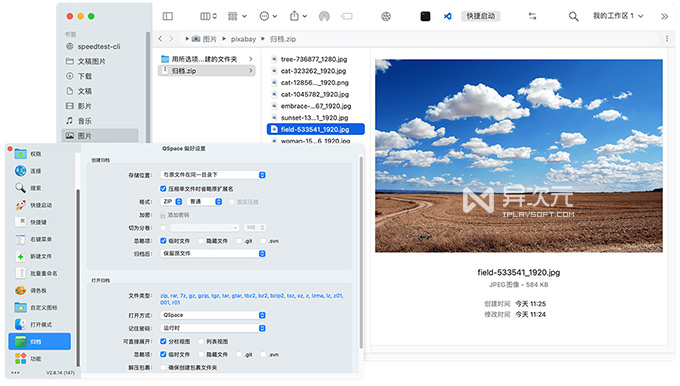The image size is (680, 386).
Task: Toggle 临时文件 under 创建归档 忽略项
Action: coord(163,241)
